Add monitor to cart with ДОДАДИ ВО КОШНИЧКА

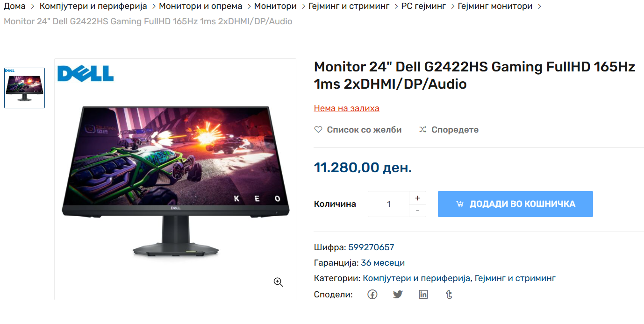(x=515, y=204)
